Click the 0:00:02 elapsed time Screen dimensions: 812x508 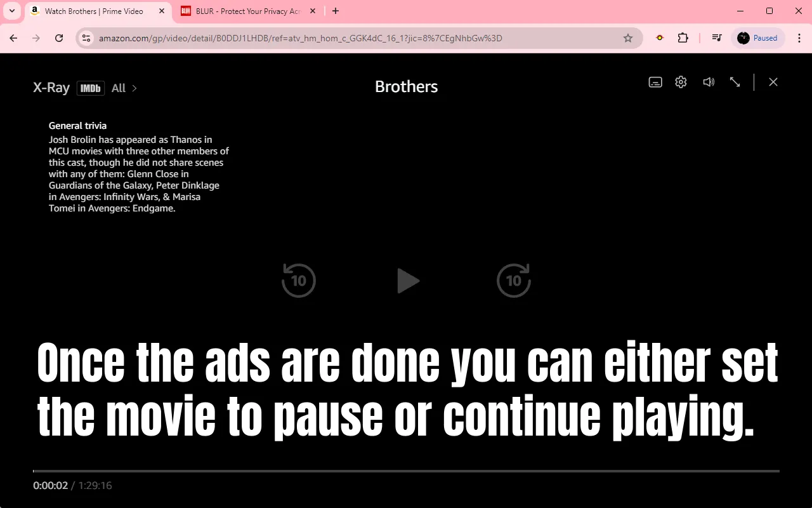50,486
